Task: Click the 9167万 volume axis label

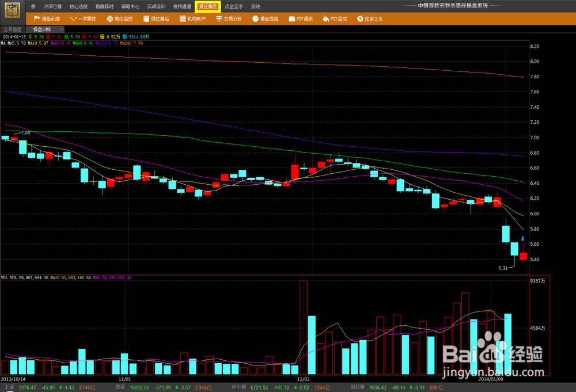Action: 538,281
